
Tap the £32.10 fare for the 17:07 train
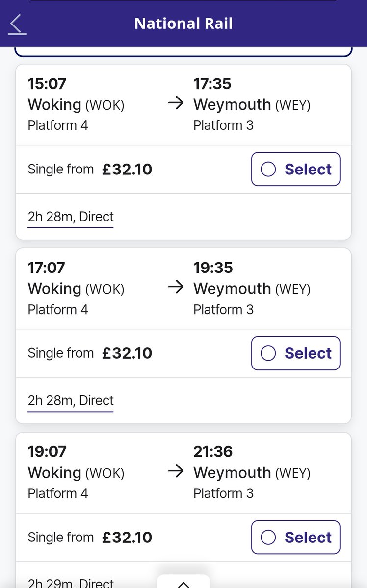coord(127,353)
